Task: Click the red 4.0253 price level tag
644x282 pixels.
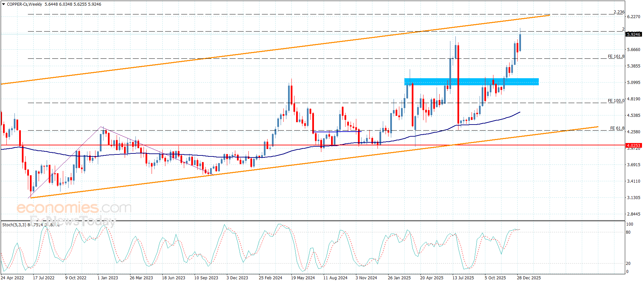Action: point(634,145)
